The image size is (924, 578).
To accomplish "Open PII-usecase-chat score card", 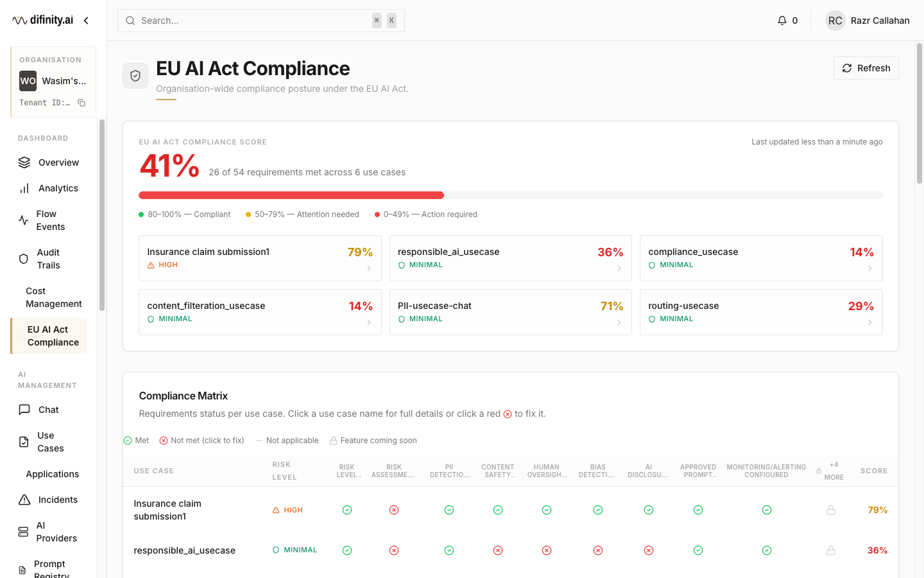I will (511, 312).
